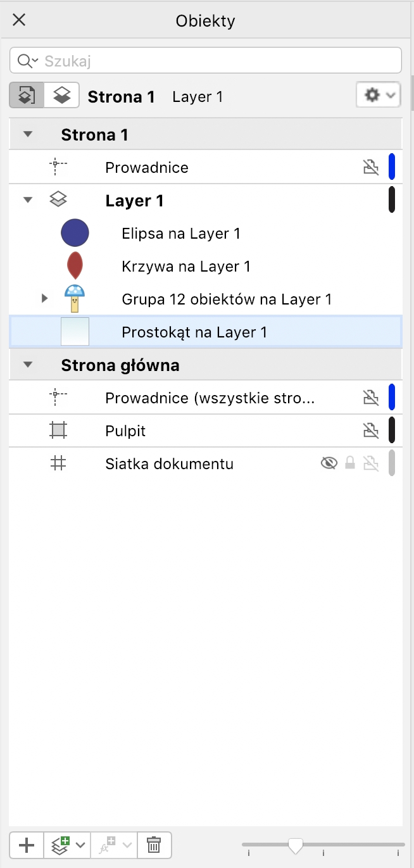Expand Grupa 12 obiektów group
Viewport: 414px width, 868px height.
tap(44, 298)
